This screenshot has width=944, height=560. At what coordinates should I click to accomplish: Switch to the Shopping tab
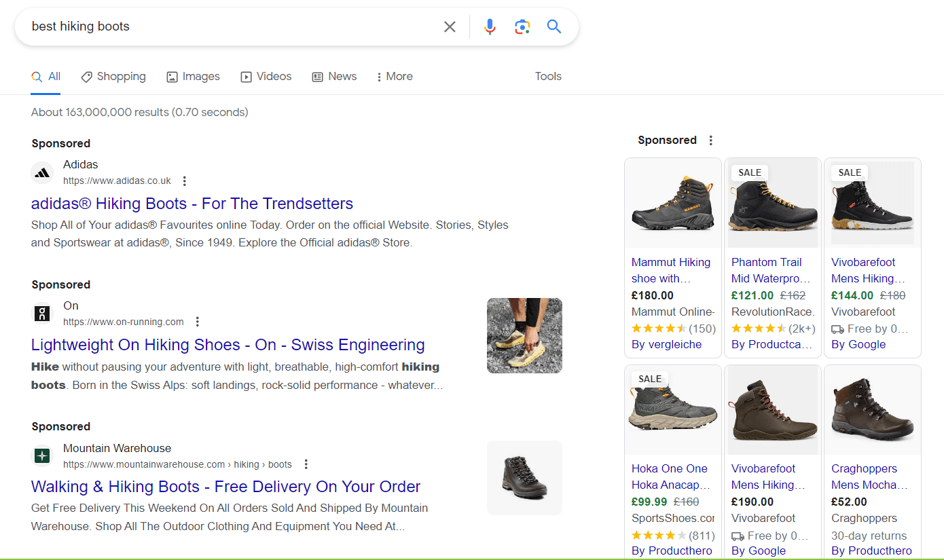tap(113, 77)
